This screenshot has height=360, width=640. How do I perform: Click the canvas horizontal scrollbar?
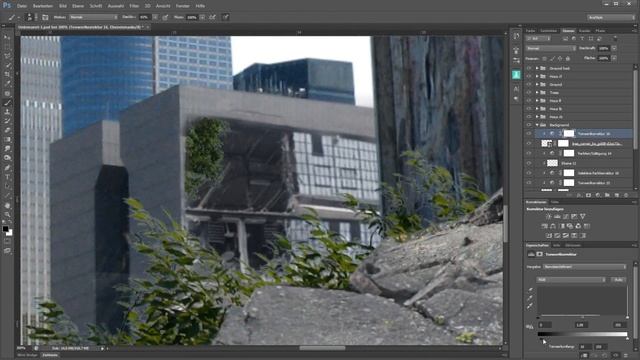click(x=322, y=348)
